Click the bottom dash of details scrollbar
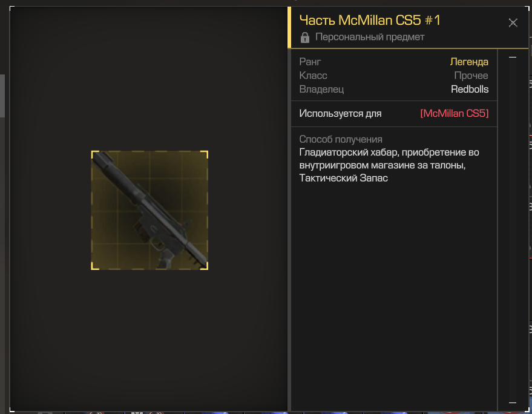Screen dimensions: 532x414 pyautogui.click(x=512, y=402)
